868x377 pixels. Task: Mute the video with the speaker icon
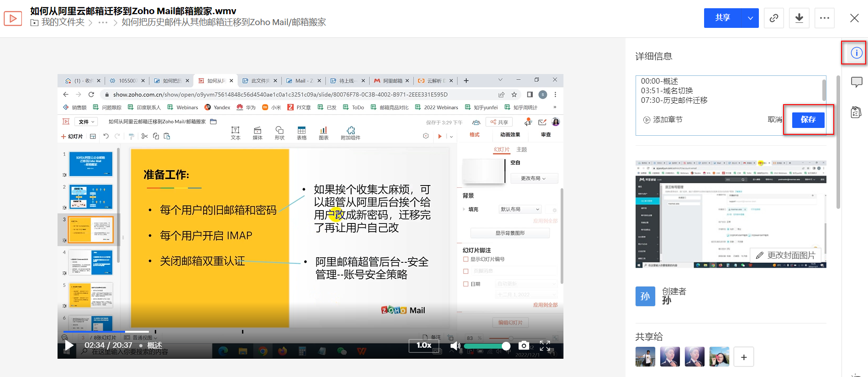click(455, 346)
